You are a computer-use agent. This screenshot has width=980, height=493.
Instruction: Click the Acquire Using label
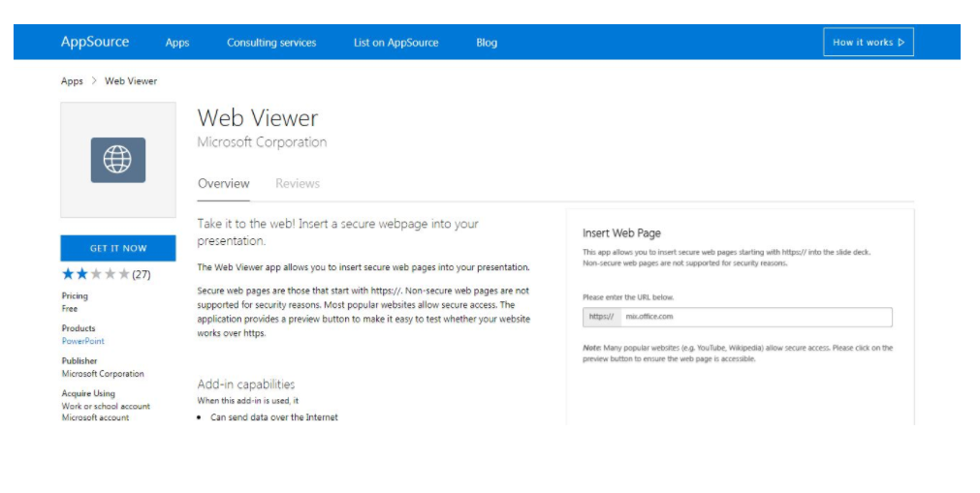coord(88,393)
